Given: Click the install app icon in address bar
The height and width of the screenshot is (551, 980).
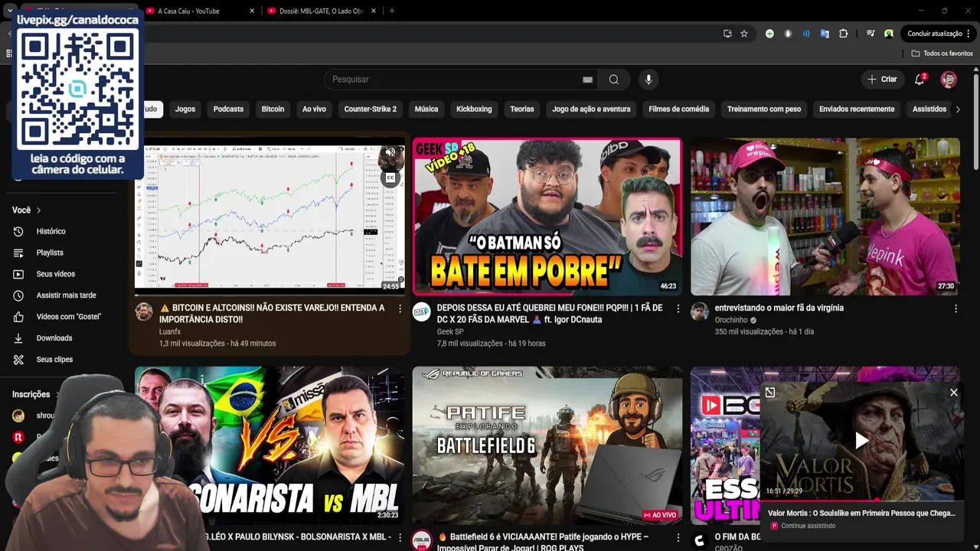Looking at the screenshot, I should click(727, 34).
